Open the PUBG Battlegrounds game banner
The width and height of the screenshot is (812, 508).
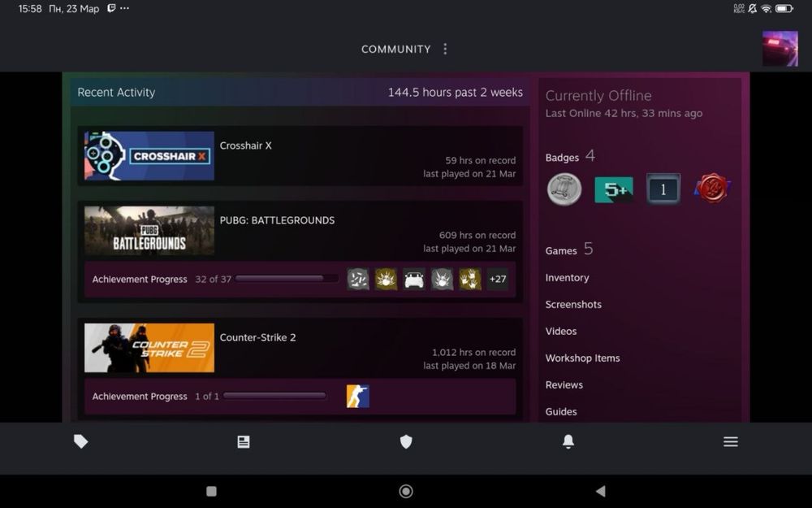pyautogui.click(x=149, y=231)
